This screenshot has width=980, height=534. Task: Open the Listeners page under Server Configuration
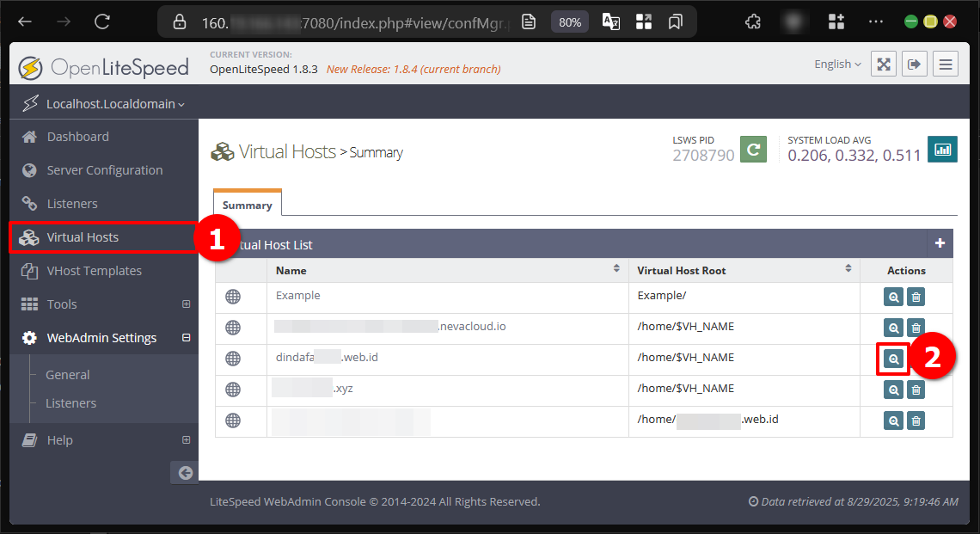[72, 204]
